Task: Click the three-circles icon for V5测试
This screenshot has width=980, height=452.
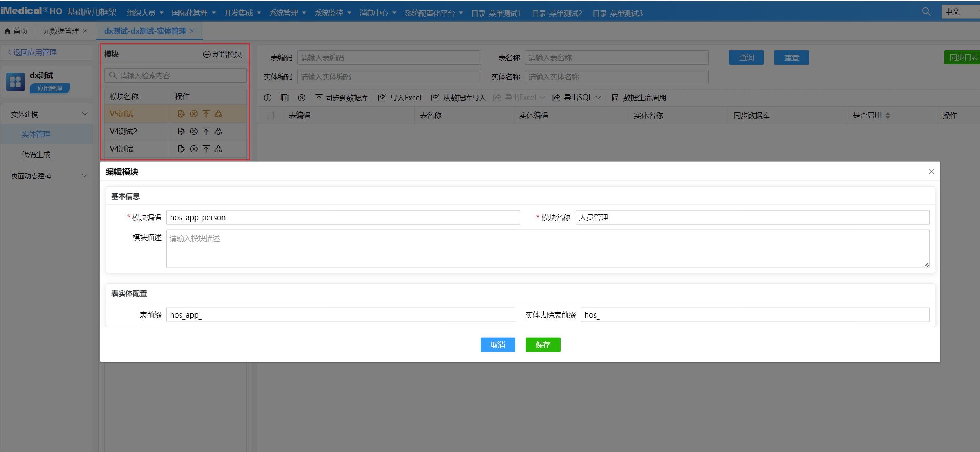Action: (x=219, y=114)
